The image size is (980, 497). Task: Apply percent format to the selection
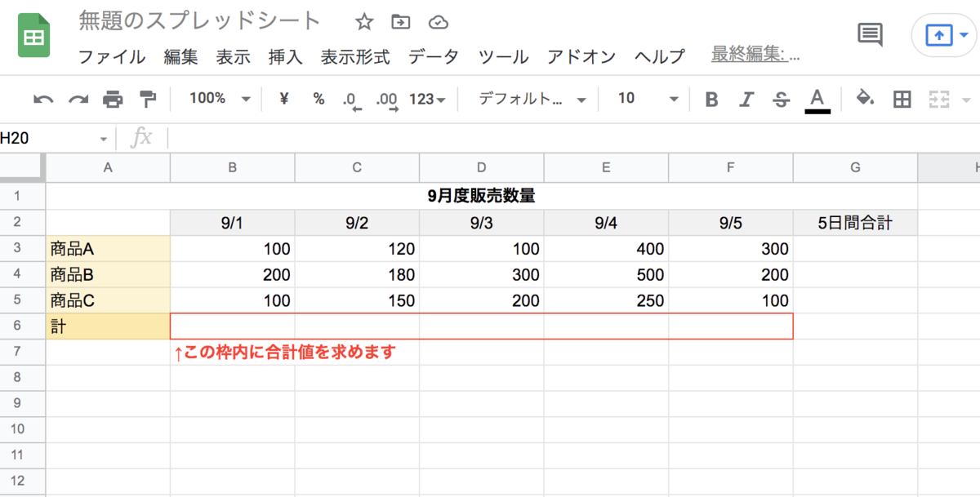click(x=318, y=99)
